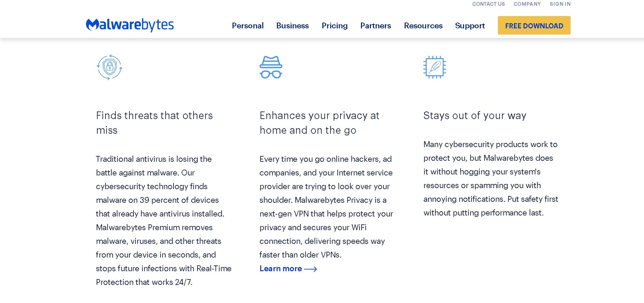
Task: Open the Pricing page
Action: click(334, 26)
